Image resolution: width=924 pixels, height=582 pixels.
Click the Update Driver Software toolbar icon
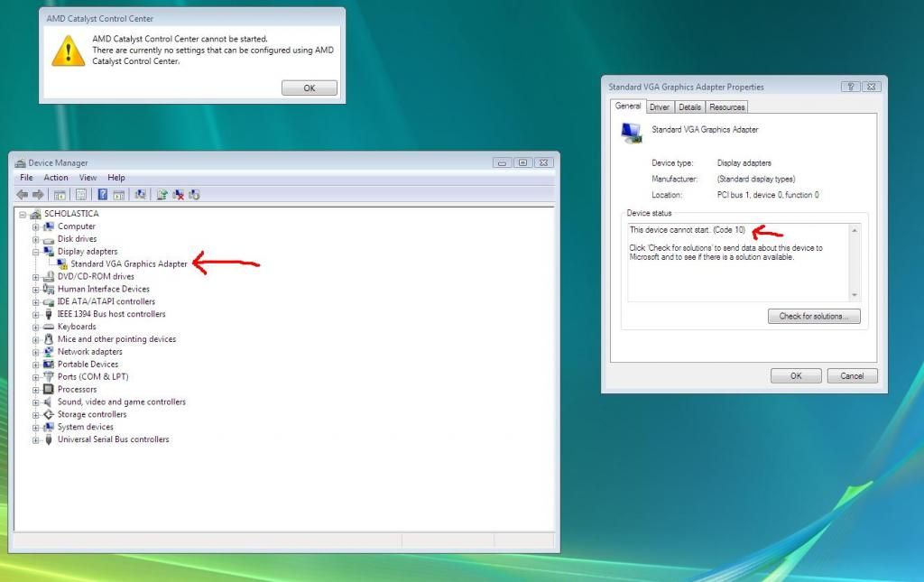[x=162, y=194]
